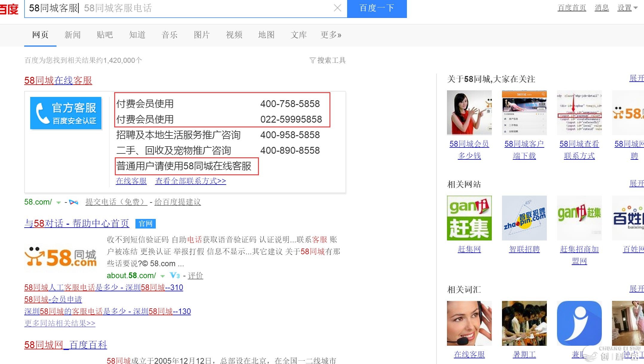Open the 暑期工 text link
Image resolution: width=644 pixels, height=364 pixels.
(x=524, y=354)
